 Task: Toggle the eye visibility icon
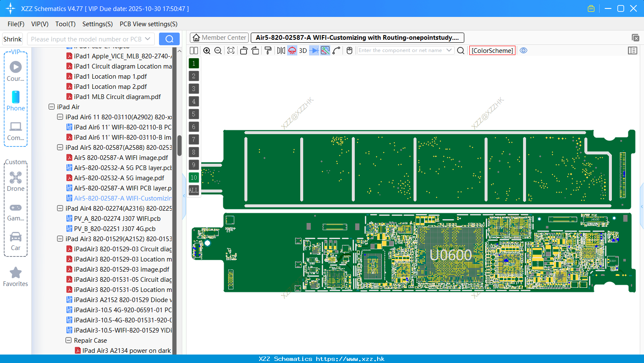click(x=523, y=50)
